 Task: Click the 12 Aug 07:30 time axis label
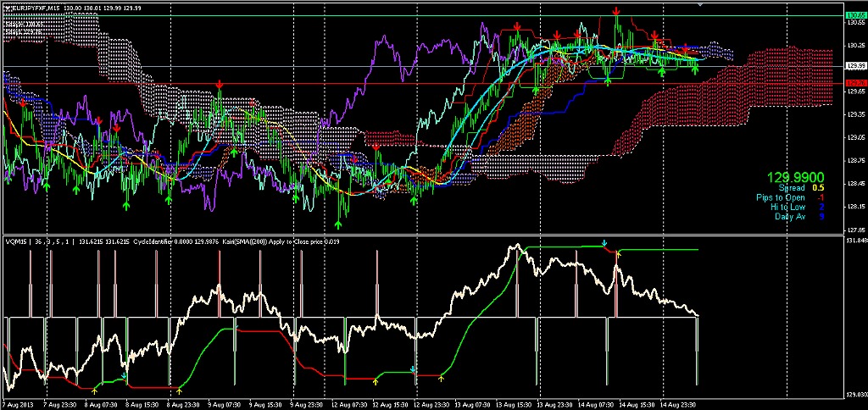349,405
